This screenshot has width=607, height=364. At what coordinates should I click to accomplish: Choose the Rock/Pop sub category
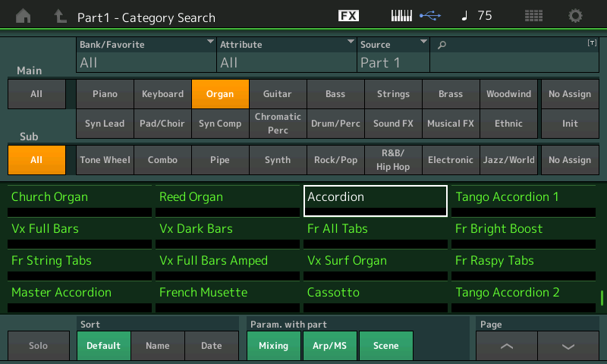click(335, 160)
